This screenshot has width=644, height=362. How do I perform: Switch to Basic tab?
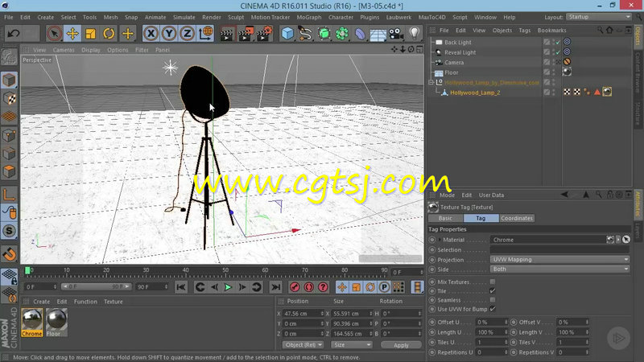point(445,218)
